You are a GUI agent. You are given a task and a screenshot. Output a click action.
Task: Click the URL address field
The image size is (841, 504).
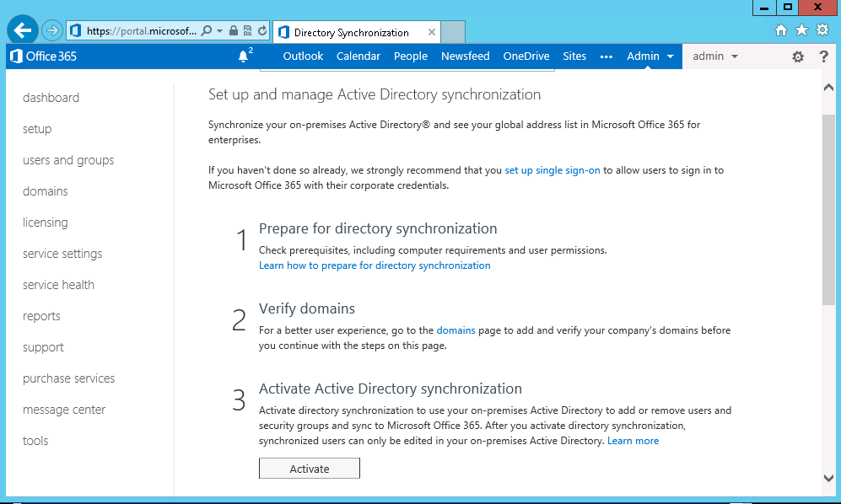coord(141,31)
